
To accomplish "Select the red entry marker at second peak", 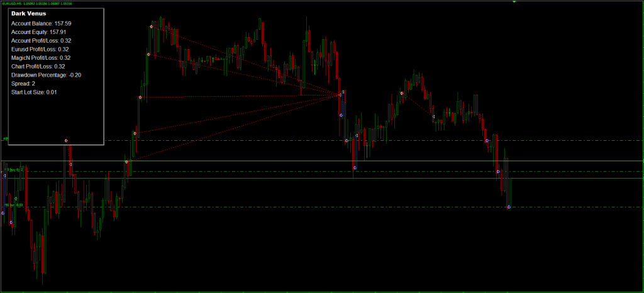I will coord(402,93).
